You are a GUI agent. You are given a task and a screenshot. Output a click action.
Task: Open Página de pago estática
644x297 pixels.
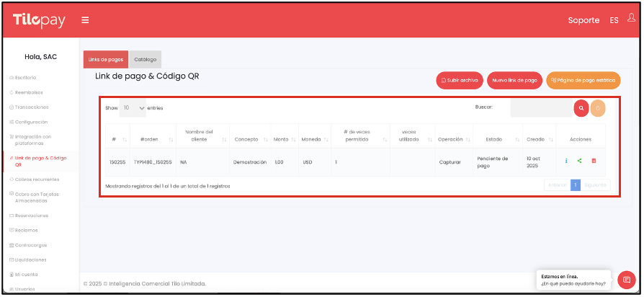coord(583,81)
